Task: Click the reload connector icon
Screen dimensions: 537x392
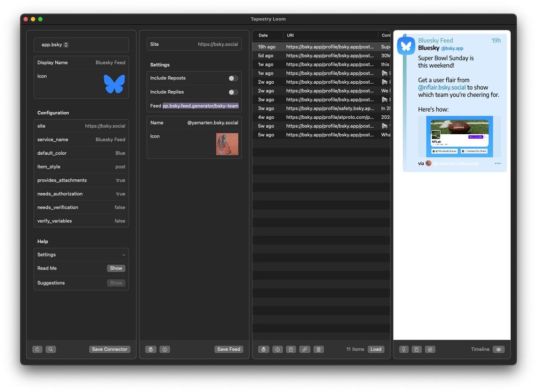Action: tap(38, 349)
